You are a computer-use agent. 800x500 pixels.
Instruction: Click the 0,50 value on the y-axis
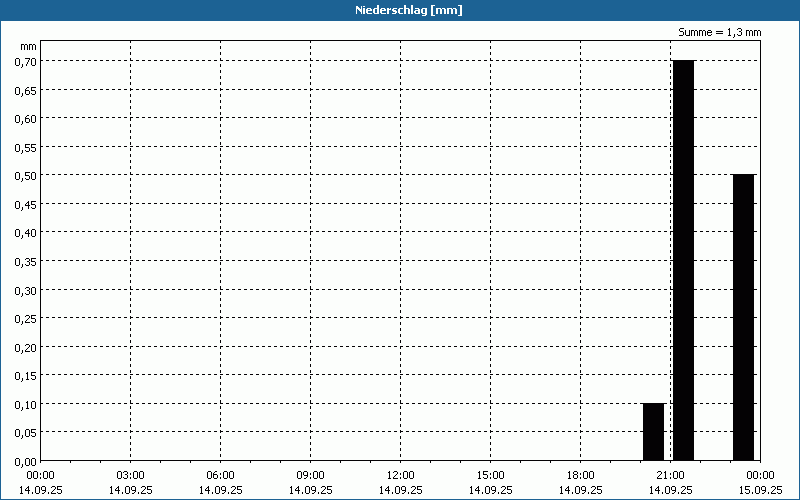point(24,175)
